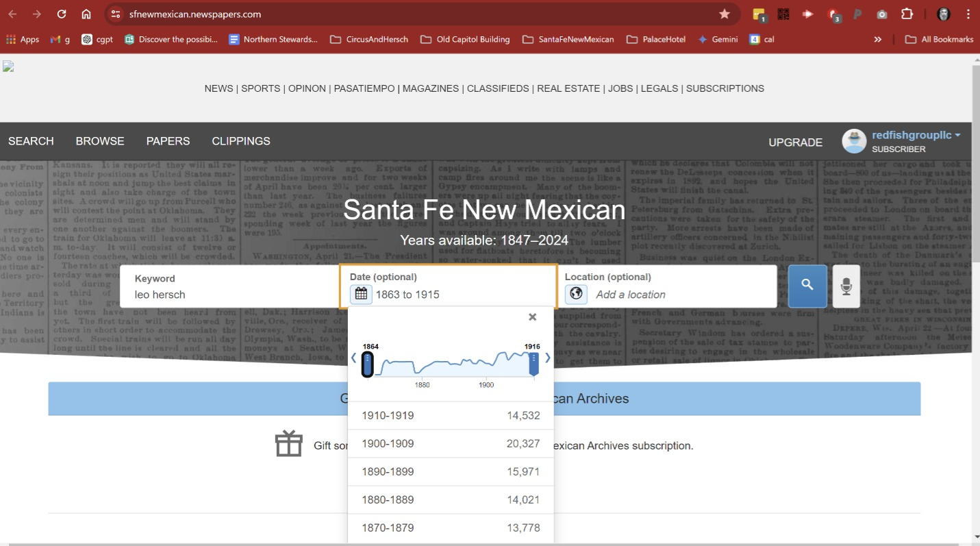Open the Old Capitol Building bookmark folder
This screenshot has width=980, height=546.
[465, 39]
